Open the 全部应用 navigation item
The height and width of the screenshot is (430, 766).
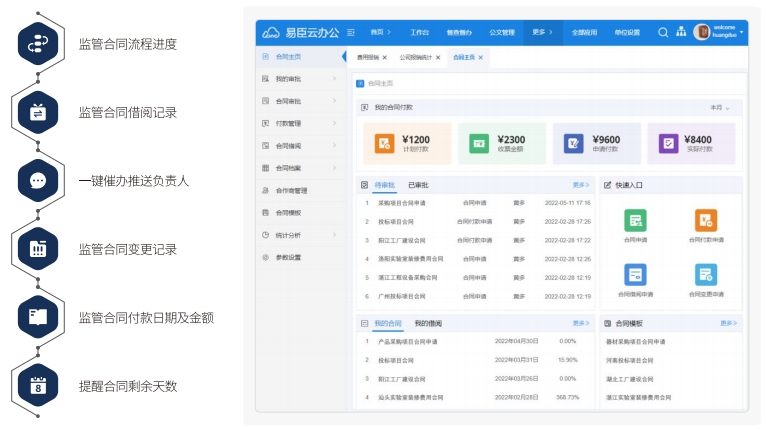click(x=584, y=32)
